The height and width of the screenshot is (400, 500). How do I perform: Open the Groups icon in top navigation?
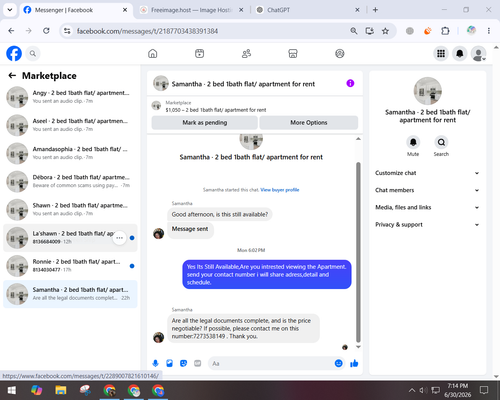click(x=340, y=53)
